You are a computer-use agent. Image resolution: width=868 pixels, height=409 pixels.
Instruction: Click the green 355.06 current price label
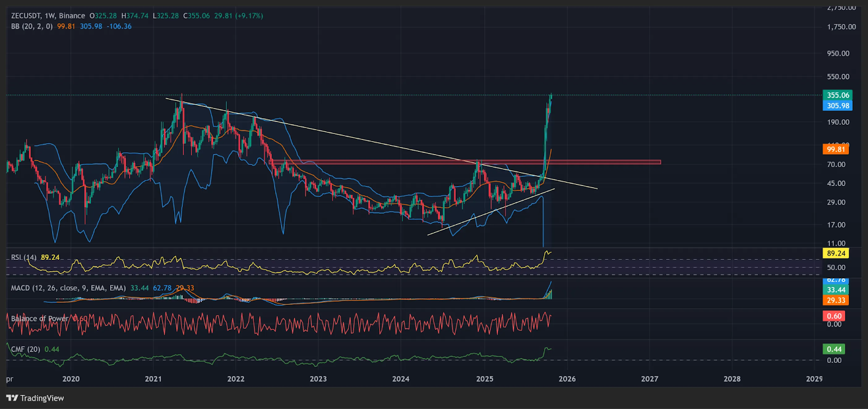(838, 95)
